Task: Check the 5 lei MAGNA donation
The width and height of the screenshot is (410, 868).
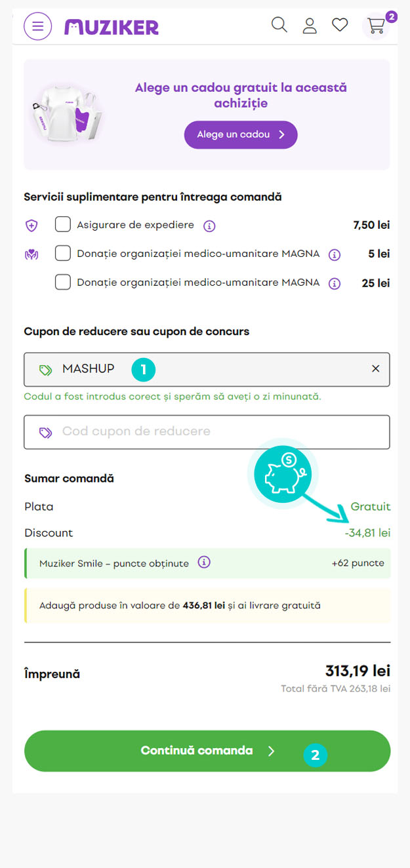Action: (x=63, y=253)
